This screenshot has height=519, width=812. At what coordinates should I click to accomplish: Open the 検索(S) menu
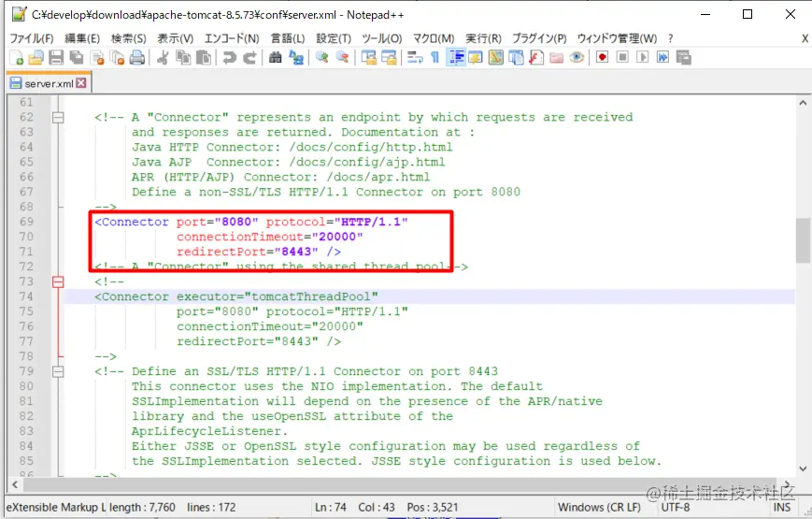coord(128,38)
